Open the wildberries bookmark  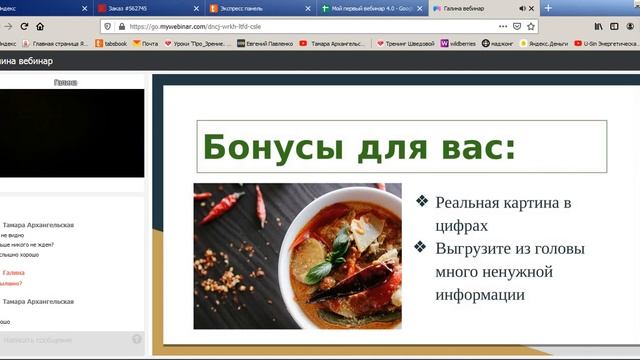[x=458, y=44]
